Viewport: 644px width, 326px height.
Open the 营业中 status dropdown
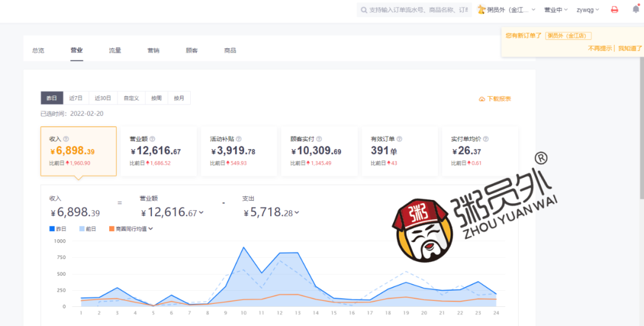point(556,10)
